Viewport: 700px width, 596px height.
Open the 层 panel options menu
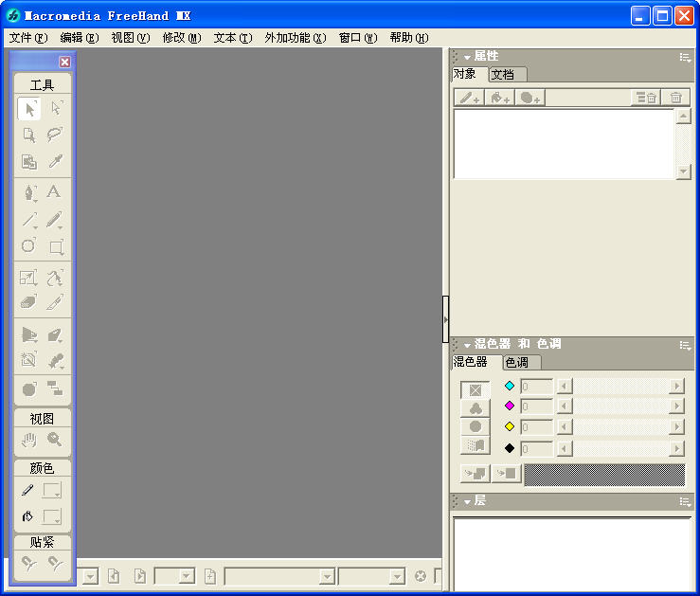click(x=685, y=502)
